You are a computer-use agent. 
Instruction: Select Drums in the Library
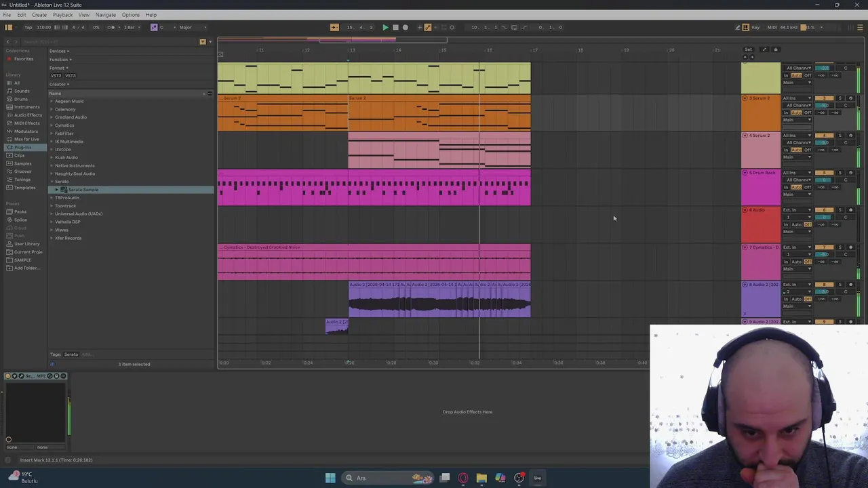pyautogui.click(x=21, y=99)
